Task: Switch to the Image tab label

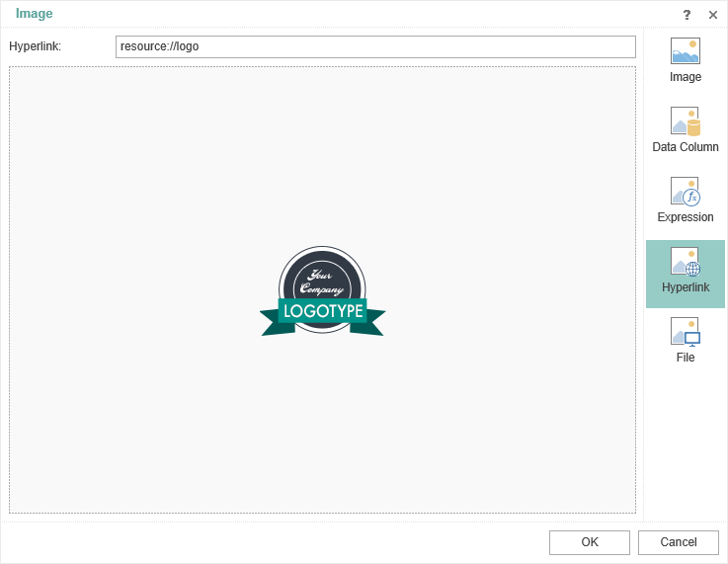Action: [x=685, y=77]
